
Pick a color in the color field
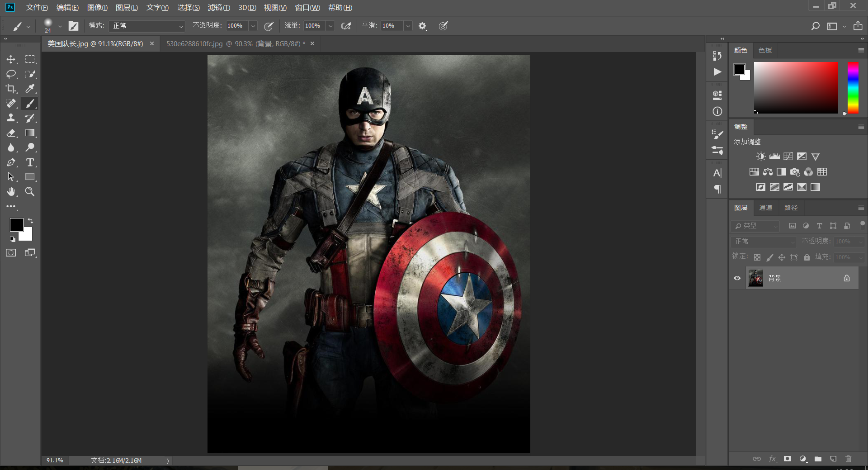click(796, 88)
